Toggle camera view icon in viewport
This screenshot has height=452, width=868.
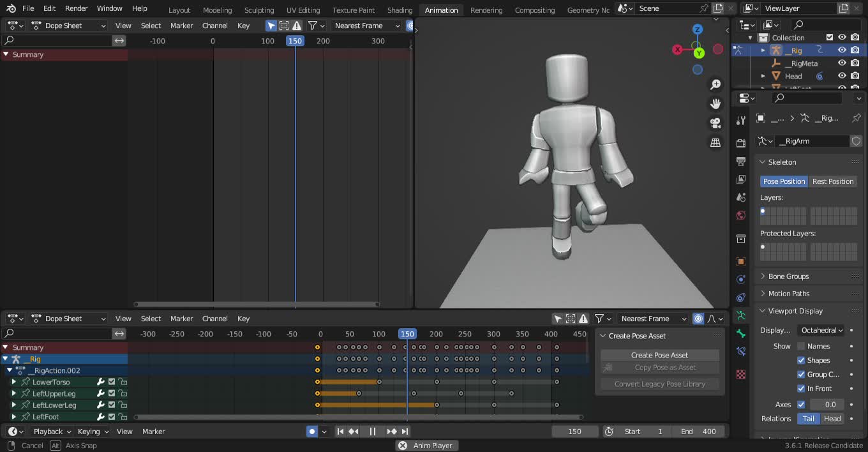(715, 123)
